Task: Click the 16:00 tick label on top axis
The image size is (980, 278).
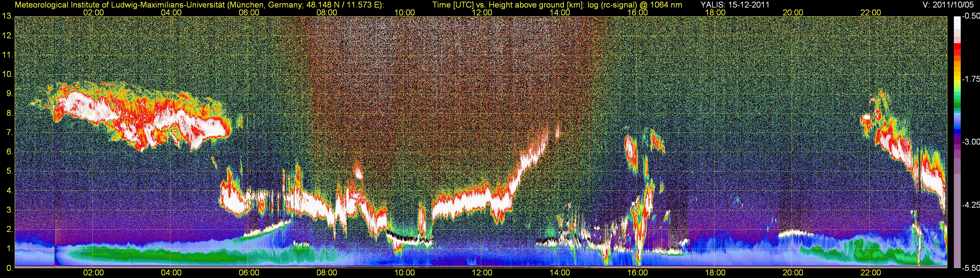Action: (638, 12)
